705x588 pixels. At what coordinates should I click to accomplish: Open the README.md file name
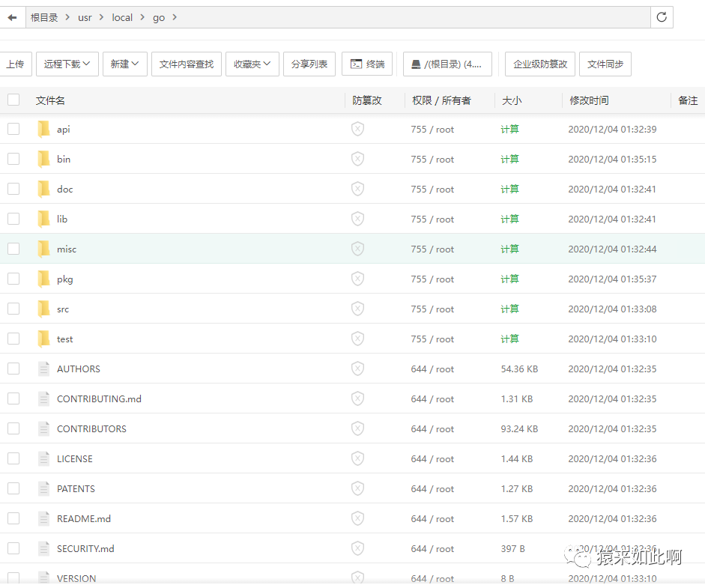pyautogui.click(x=84, y=519)
